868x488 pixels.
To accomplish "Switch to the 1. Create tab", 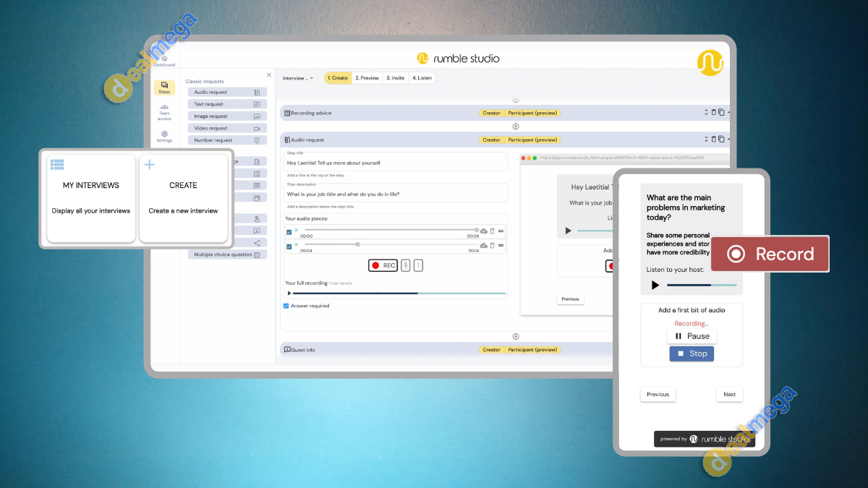I will pyautogui.click(x=338, y=78).
